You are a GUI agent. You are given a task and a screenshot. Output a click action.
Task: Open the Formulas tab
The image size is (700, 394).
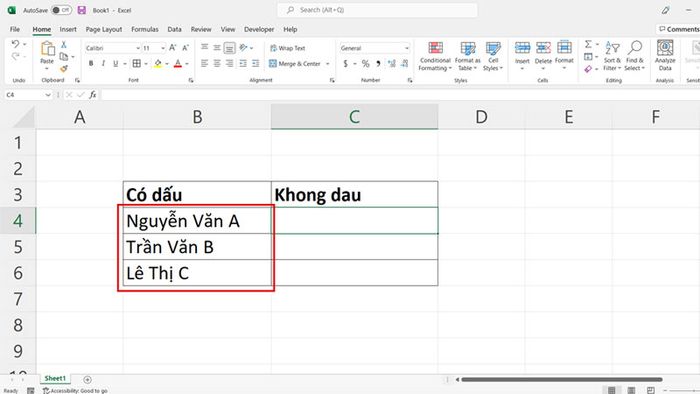(x=145, y=29)
